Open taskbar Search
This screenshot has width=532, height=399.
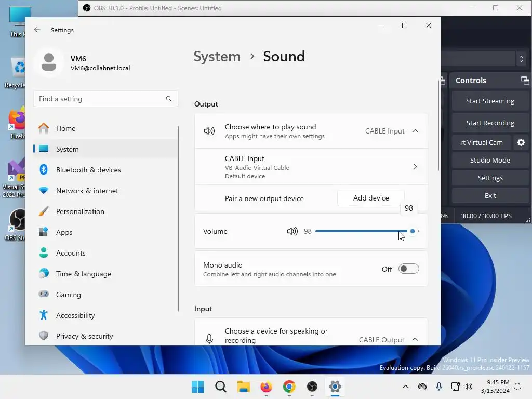pyautogui.click(x=220, y=387)
